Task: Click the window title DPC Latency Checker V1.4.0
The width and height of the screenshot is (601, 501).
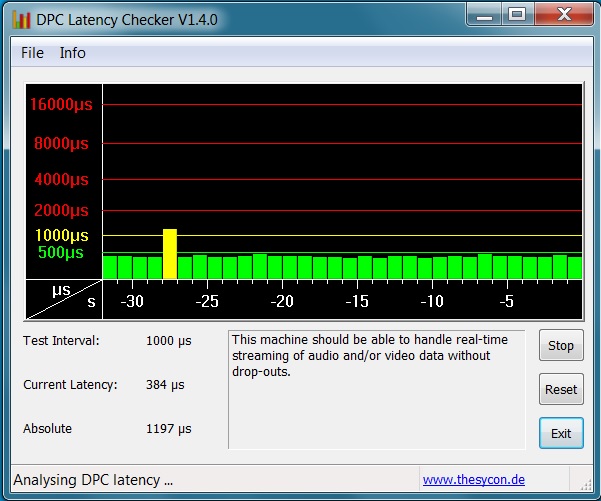Action: click(x=127, y=20)
